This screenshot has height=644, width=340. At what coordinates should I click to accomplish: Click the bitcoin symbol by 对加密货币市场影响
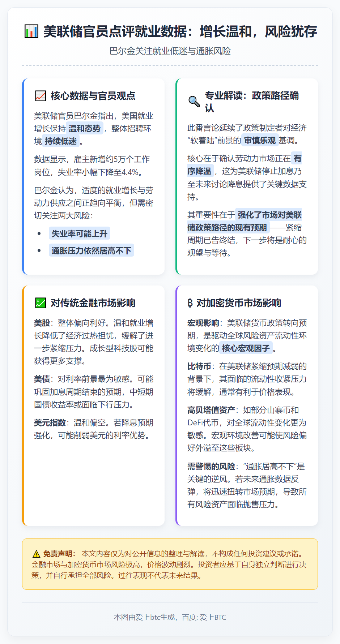click(190, 303)
